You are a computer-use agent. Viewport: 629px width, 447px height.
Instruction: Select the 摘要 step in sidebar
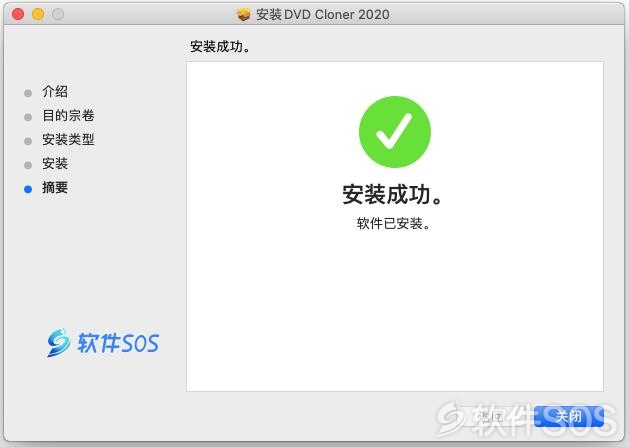point(55,187)
